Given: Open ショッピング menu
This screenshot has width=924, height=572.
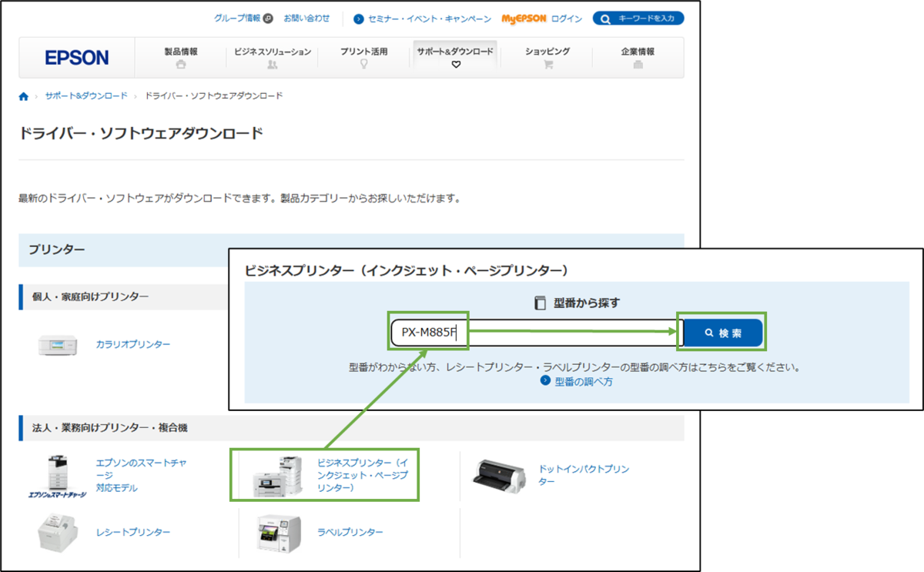Looking at the screenshot, I should click(x=547, y=58).
